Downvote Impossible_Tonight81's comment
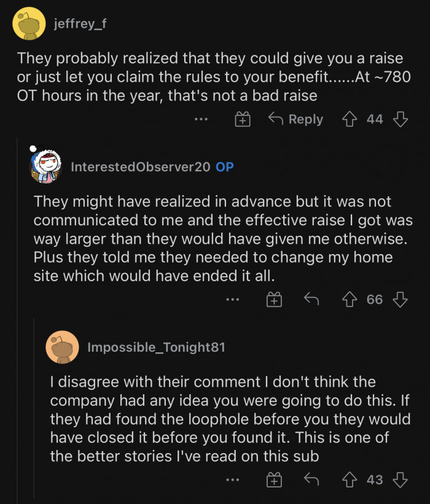The width and height of the screenshot is (430, 504). coord(401,479)
